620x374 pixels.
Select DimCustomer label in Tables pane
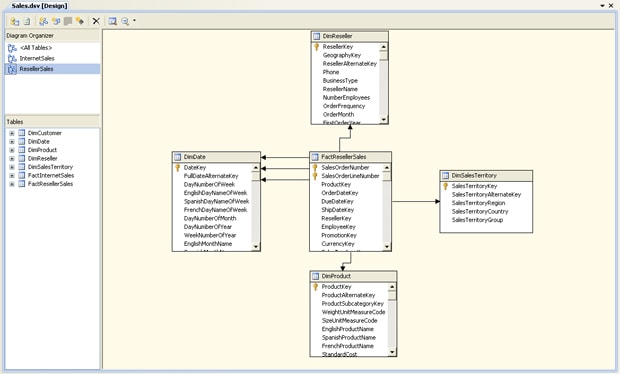point(45,133)
